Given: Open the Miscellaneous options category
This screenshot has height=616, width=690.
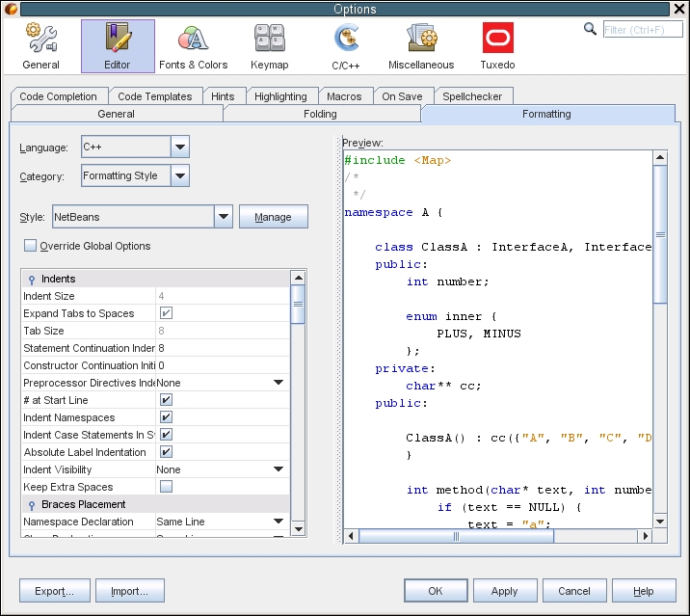Looking at the screenshot, I should click(x=421, y=46).
